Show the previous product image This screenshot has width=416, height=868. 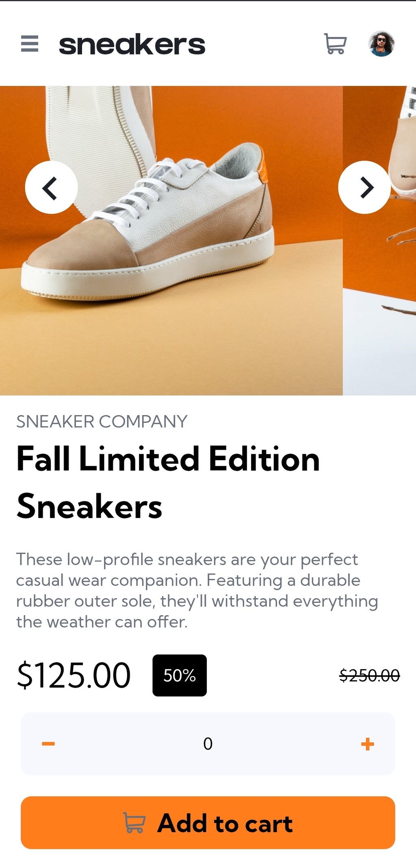pyautogui.click(x=51, y=187)
